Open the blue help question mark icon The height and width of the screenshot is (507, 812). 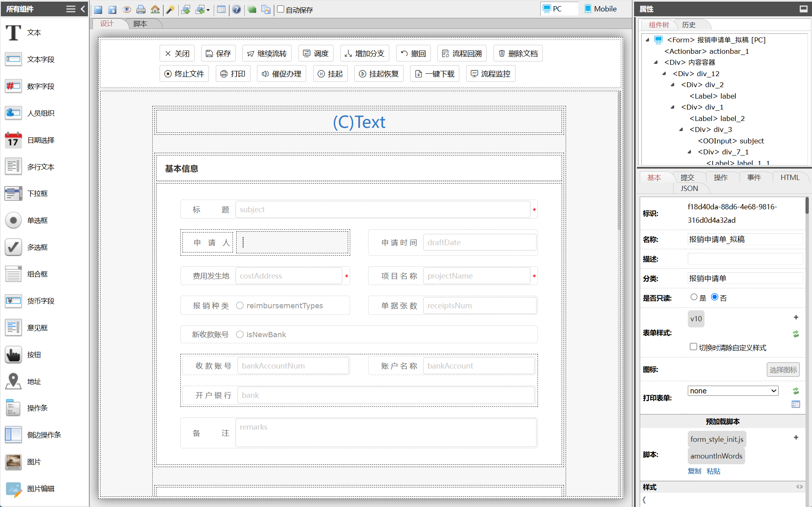tap(237, 9)
